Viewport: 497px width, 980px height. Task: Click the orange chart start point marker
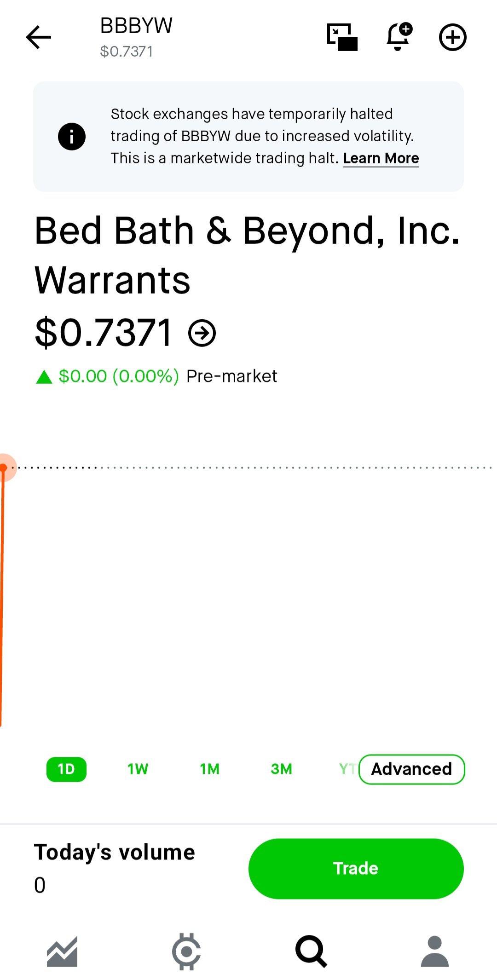point(4,467)
